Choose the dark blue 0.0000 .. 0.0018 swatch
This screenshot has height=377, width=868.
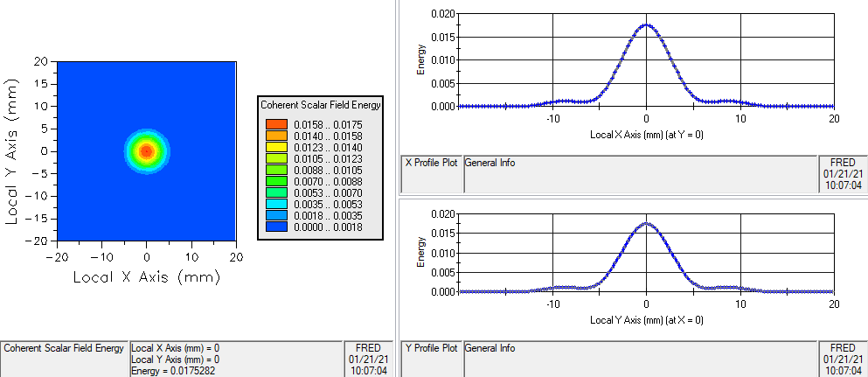[276, 227]
